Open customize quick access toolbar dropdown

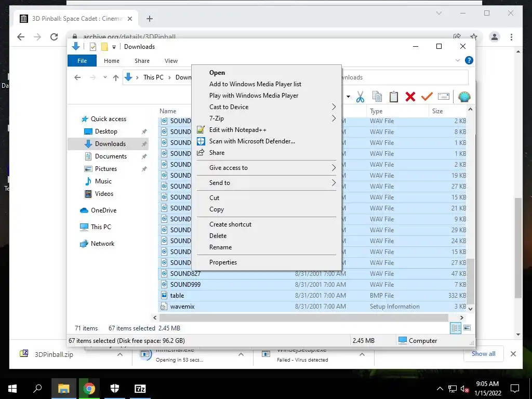pyautogui.click(x=114, y=47)
